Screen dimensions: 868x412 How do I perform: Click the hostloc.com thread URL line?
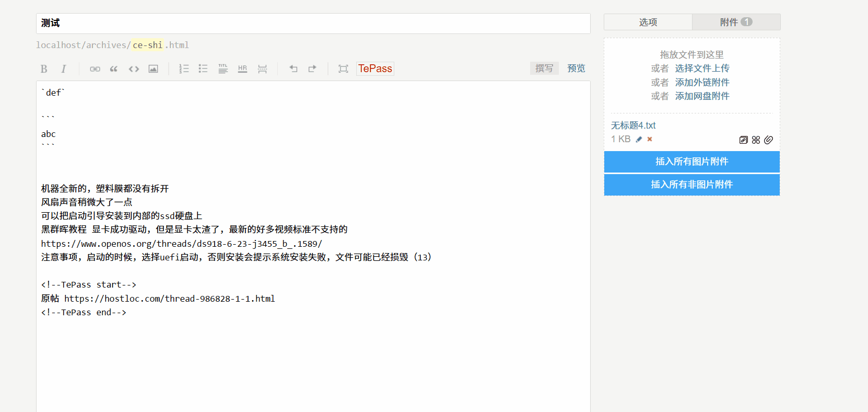tap(158, 299)
